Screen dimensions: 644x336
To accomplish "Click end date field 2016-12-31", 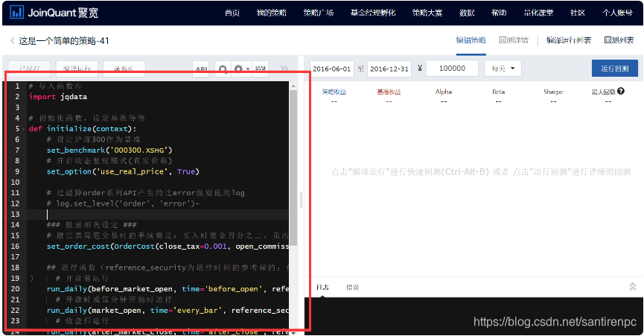I will 389,69.
